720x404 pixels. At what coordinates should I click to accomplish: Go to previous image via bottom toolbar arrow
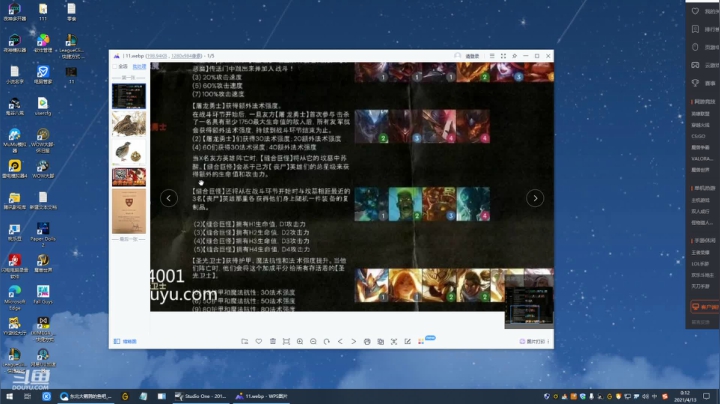click(x=340, y=341)
